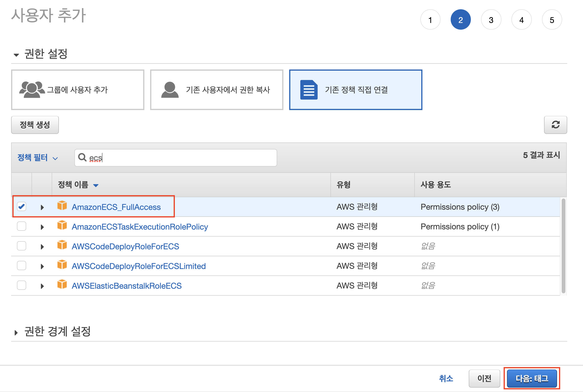Select wizard step 2 indicator

460,20
